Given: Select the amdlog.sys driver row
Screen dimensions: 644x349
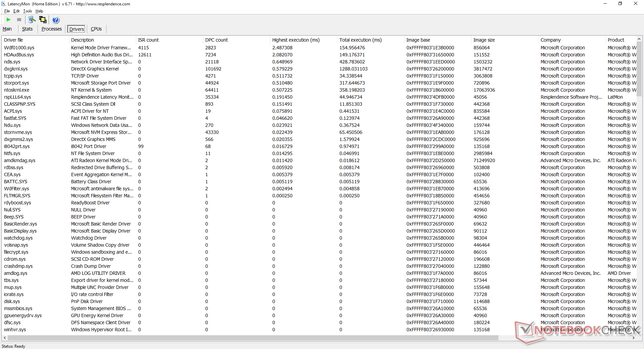Looking at the screenshot, I should point(319,273).
